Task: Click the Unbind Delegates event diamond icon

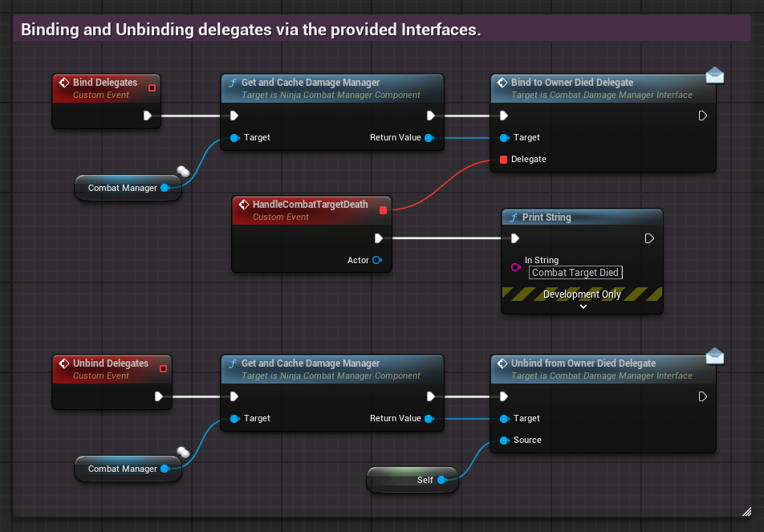Action: tap(64, 363)
